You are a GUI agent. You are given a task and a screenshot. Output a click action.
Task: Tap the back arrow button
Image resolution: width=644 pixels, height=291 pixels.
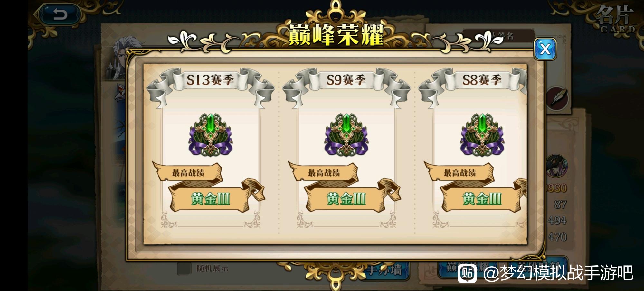60,14
